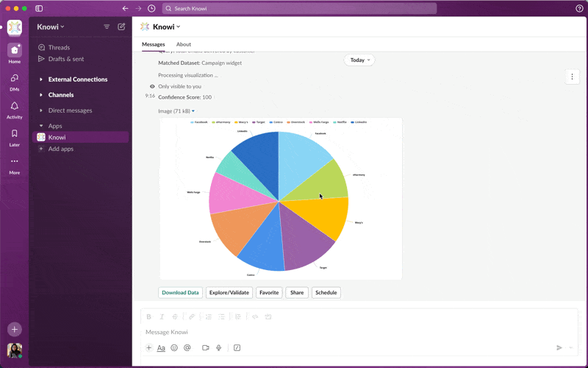Insert a code block in composer
588x368 pixels.
268,316
